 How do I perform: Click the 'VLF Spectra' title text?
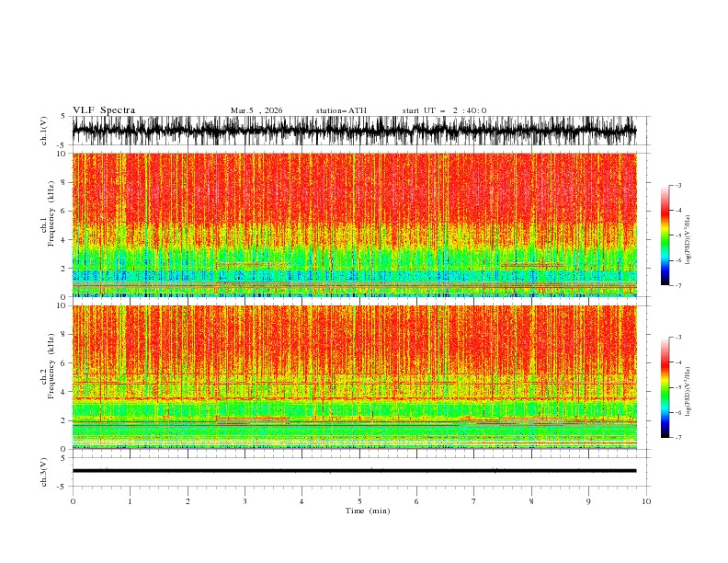coord(104,110)
